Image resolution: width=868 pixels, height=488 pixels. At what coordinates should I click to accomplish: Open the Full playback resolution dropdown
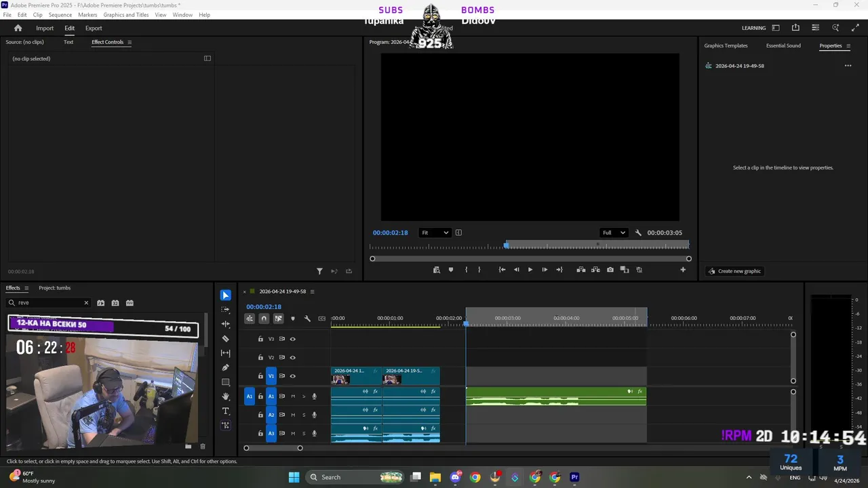(x=614, y=232)
